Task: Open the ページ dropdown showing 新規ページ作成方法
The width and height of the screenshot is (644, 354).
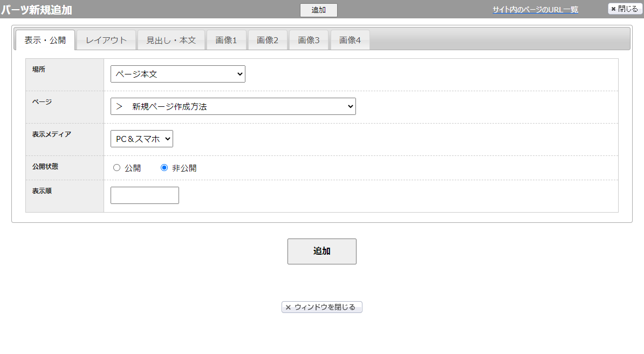Action: pos(233,107)
